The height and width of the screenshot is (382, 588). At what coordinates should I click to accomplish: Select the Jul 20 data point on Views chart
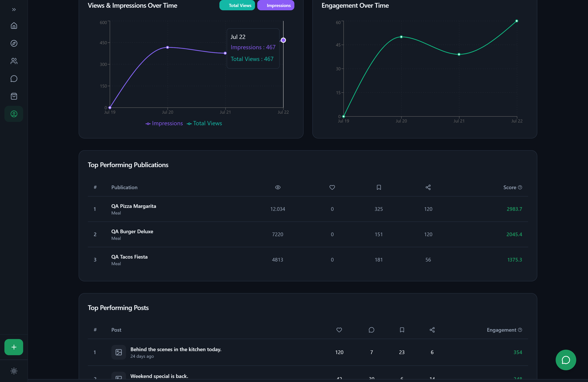click(168, 47)
